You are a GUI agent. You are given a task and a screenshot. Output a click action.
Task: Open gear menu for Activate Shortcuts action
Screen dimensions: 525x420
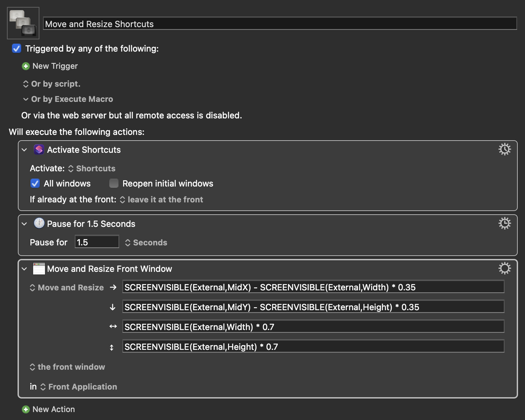(x=504, y=149)
